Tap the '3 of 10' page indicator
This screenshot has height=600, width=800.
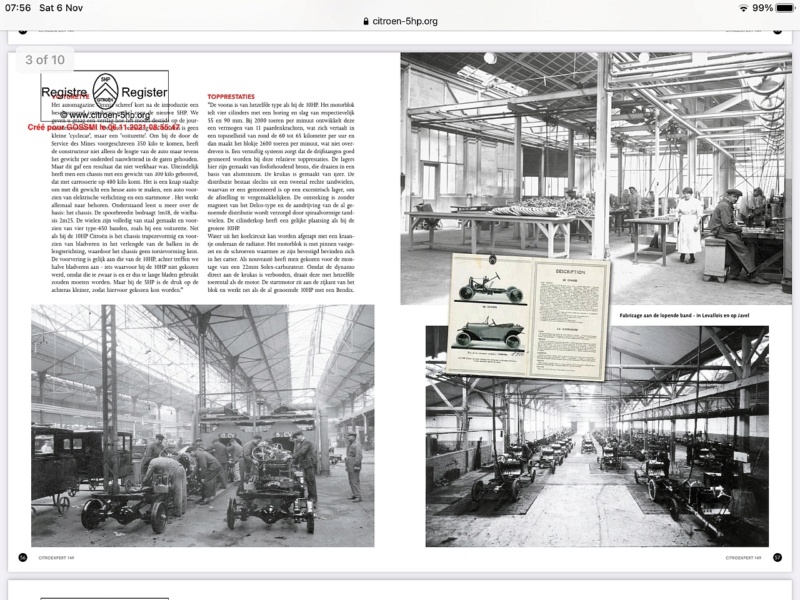45,60
